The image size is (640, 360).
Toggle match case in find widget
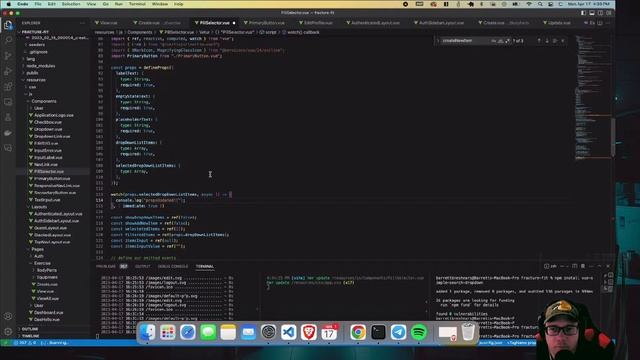point(493,41)
